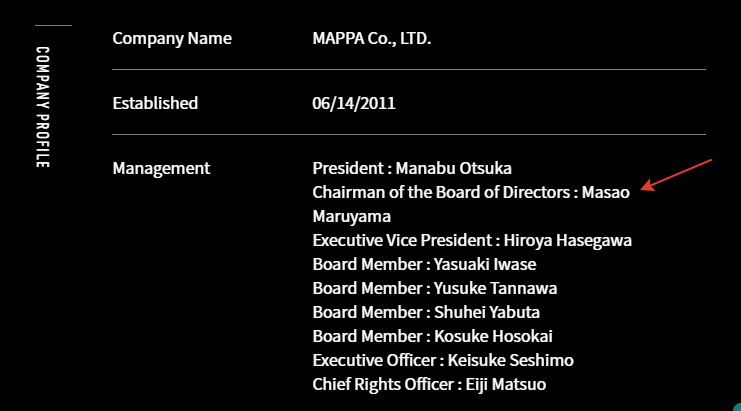Screen dimensions: 741x411
Task: Select the MAPPA Co., LTD. text
Action: tap(372, 39)
